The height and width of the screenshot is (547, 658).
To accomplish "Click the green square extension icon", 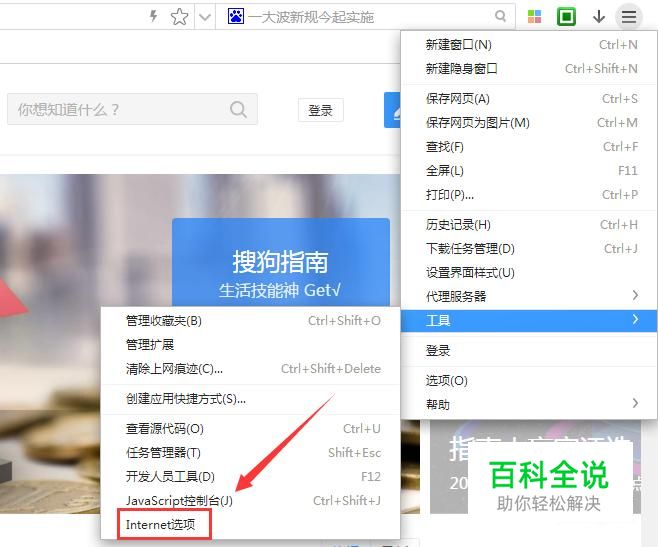I will [566, 17].
